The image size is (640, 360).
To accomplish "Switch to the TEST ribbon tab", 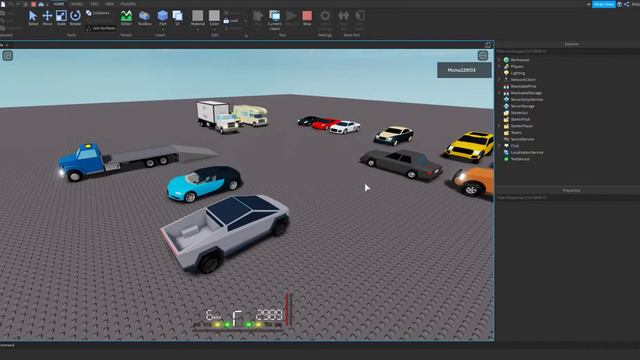I will [x=94, y=4].
